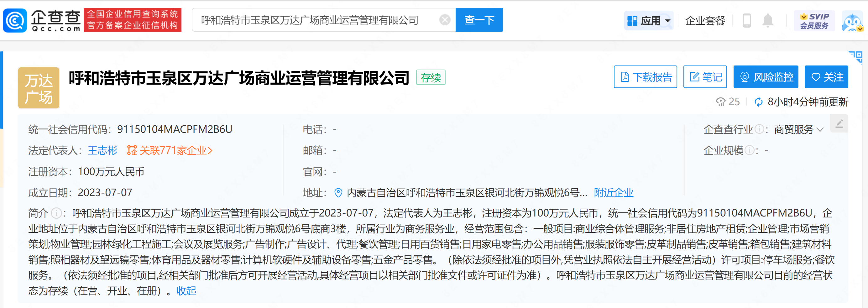This screenshot has width=868, height=308.
Task: Download the company report
Action: [645, 77]
